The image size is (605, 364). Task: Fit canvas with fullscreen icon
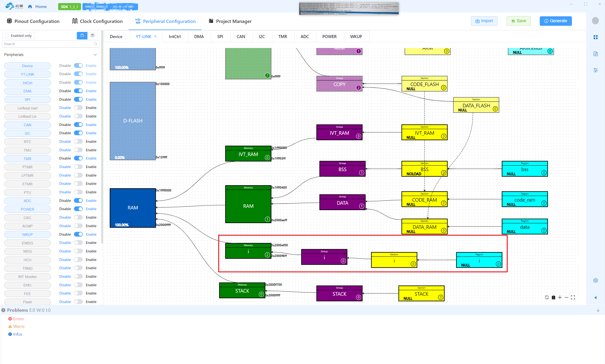pyautogui.click(x=573, y=297)
